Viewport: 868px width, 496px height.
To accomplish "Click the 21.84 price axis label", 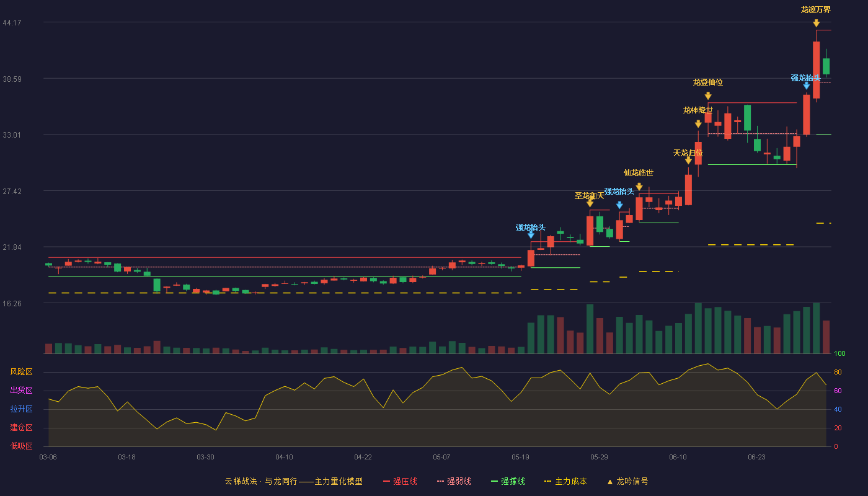I will [x=12, y=247].
